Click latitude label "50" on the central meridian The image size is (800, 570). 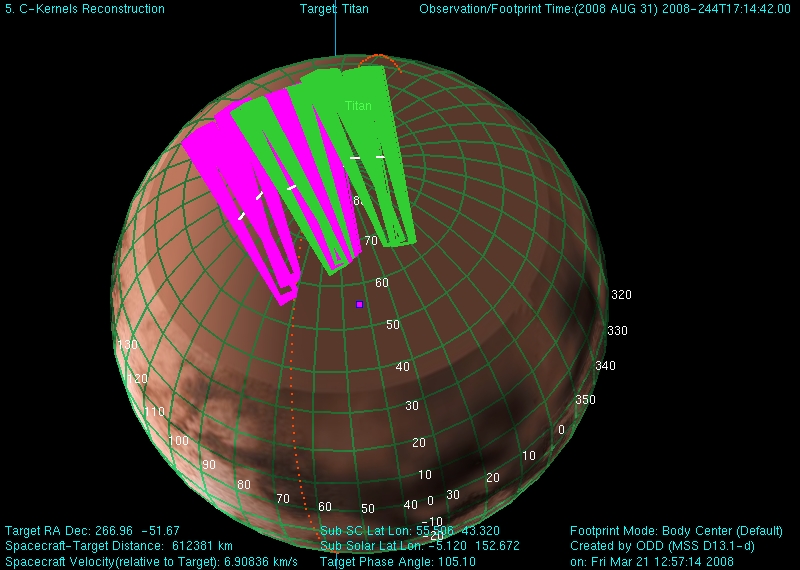[x=393, y=325]
